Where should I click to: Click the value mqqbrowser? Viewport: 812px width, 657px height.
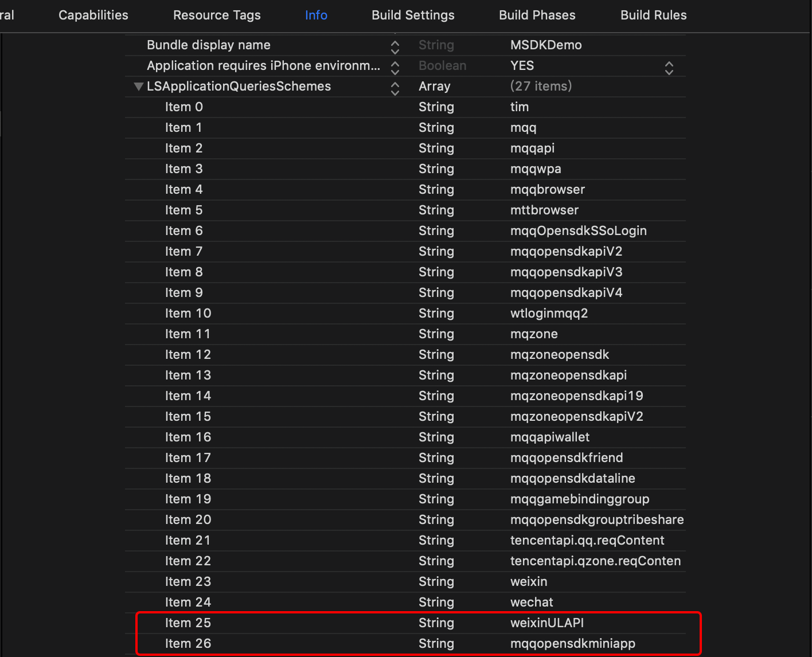[x=548, y=190]
